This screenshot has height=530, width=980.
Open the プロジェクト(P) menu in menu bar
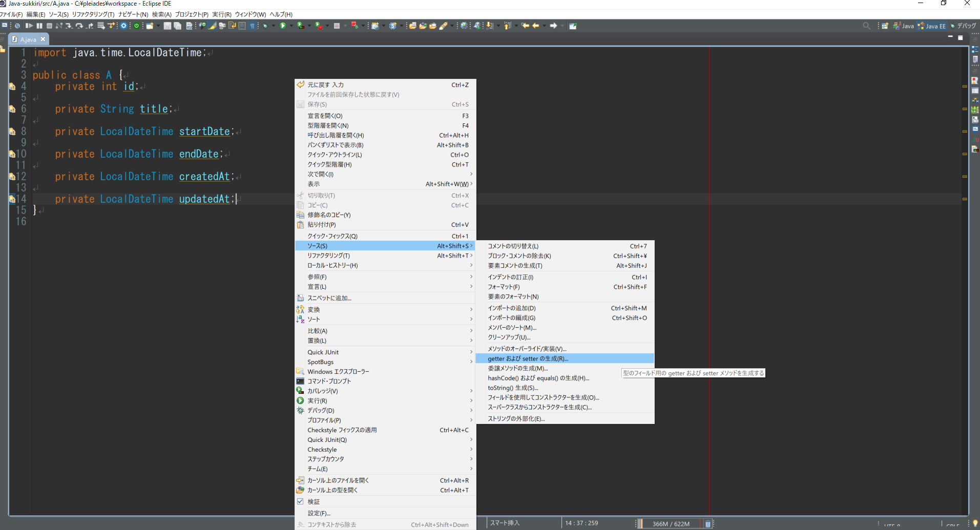pyautogui.click(x=192, y=14)
